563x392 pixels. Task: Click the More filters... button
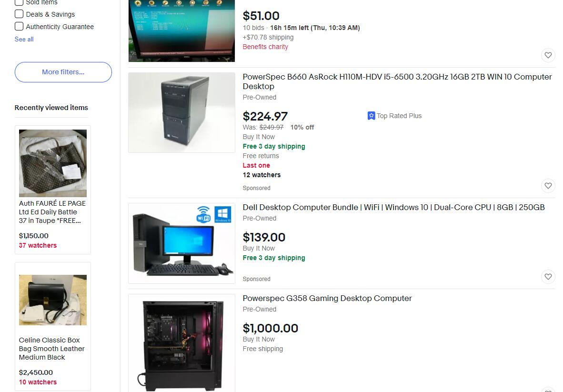click(x=63, y=72)
